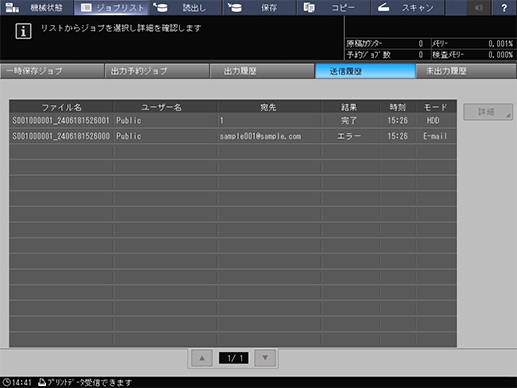517x388 pixels.
Task: Switch to the コピー copy screen
Action: [x=334, y=7]
